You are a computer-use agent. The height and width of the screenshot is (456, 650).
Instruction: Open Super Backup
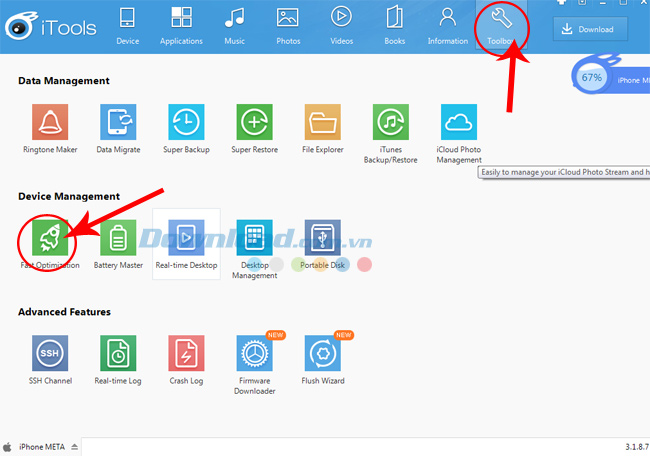click(185, 123)
